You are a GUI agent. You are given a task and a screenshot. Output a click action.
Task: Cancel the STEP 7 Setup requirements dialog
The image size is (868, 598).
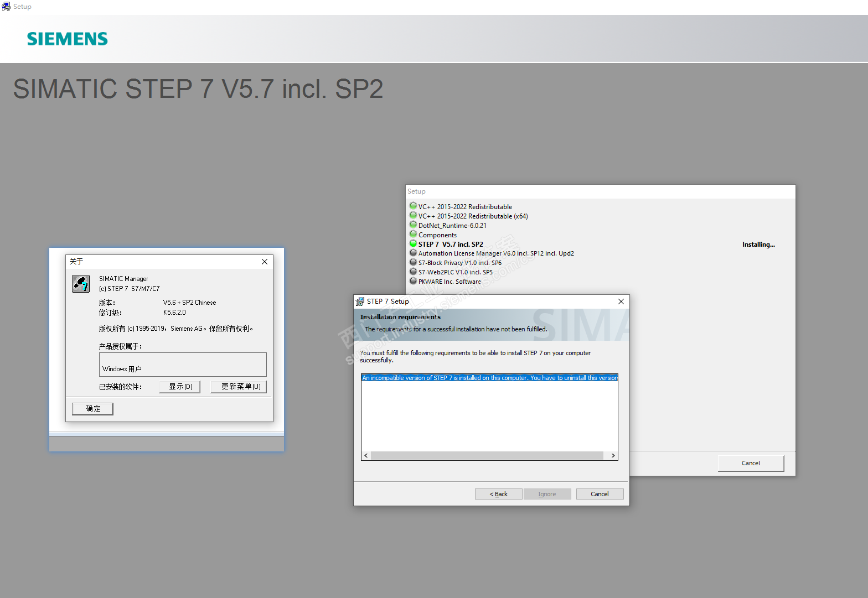pos(600,494)
